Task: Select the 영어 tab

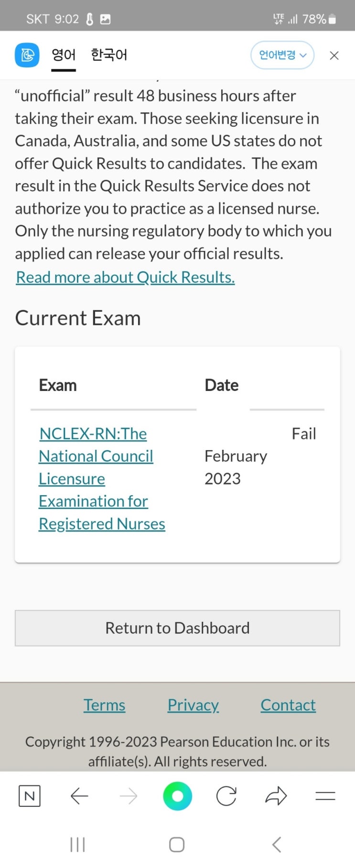Action: (x=64, y=55)
